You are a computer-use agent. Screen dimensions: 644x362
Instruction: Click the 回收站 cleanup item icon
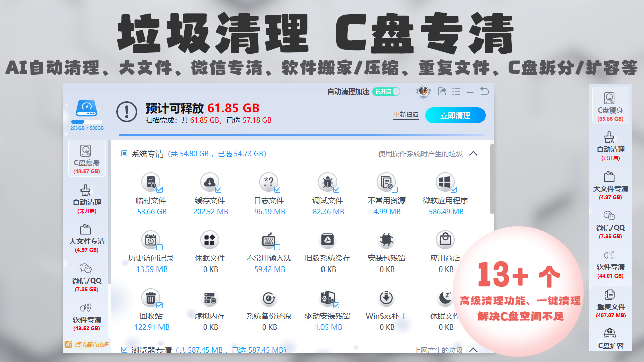[151, 298]
